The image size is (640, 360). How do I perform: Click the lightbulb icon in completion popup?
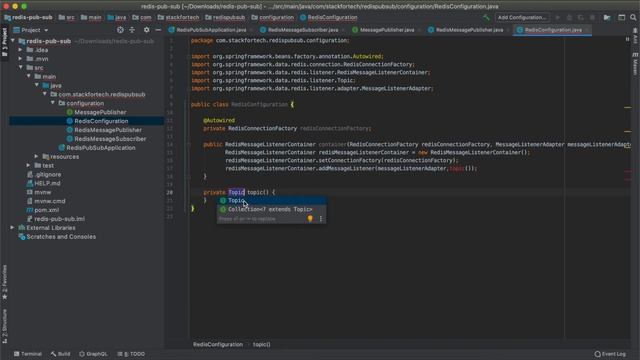click(x=310, y=219)
